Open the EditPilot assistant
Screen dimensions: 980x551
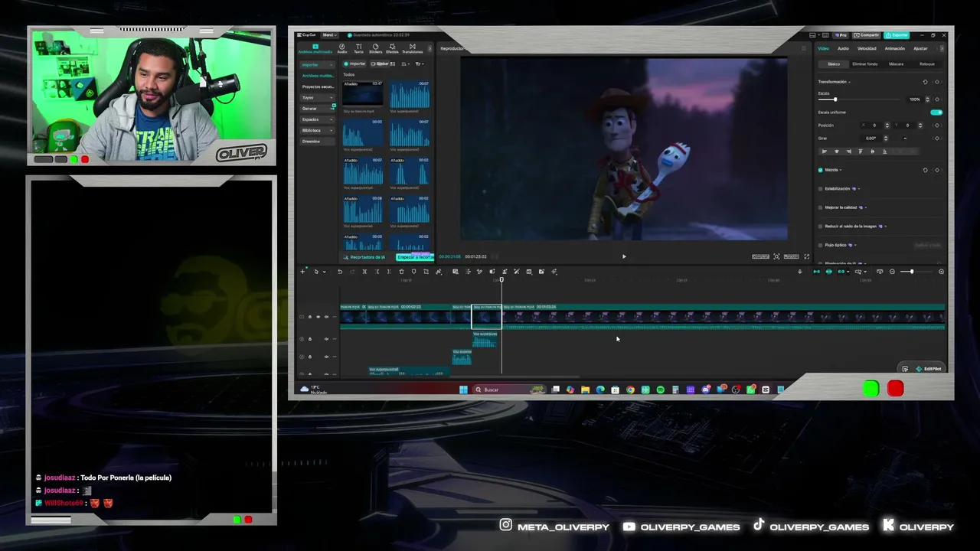point(929,369)
